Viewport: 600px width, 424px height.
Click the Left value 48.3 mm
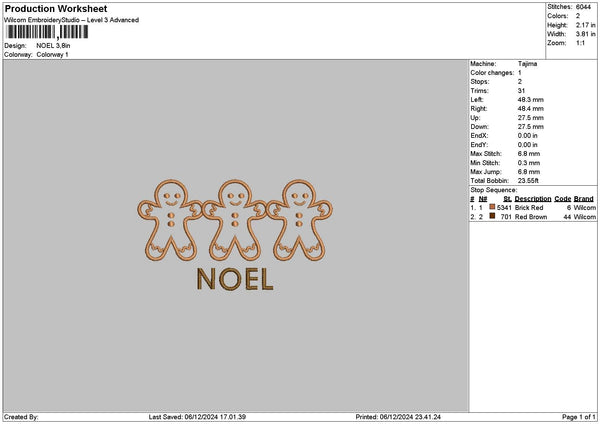pyautogui.click(x=530, y=99)
